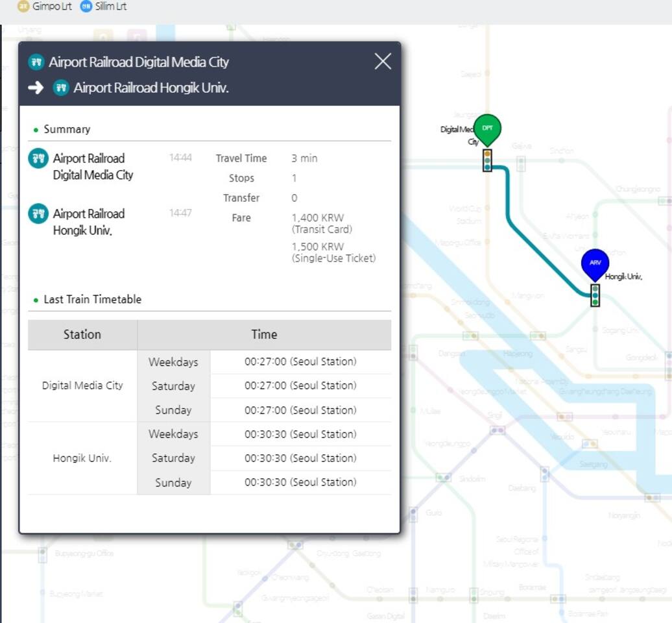Click the summary Airport Railroad Digital Media City icon
Screen dimensions: 672x623
click(x=38, y=158)
